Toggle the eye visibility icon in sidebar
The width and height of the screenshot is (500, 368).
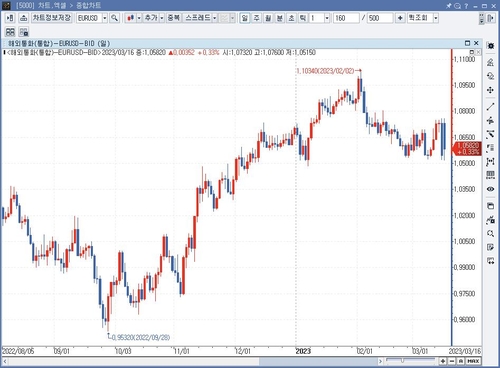tap(490, 189)
